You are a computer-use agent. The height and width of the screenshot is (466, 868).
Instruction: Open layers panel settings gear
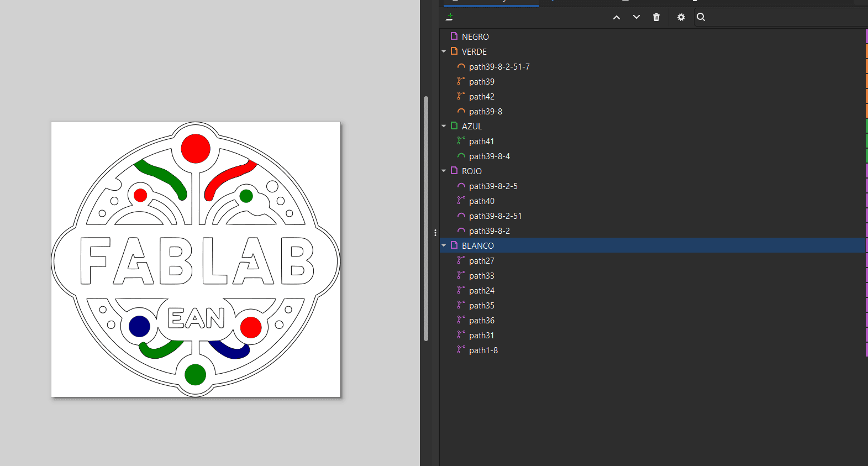coord(681,17)
